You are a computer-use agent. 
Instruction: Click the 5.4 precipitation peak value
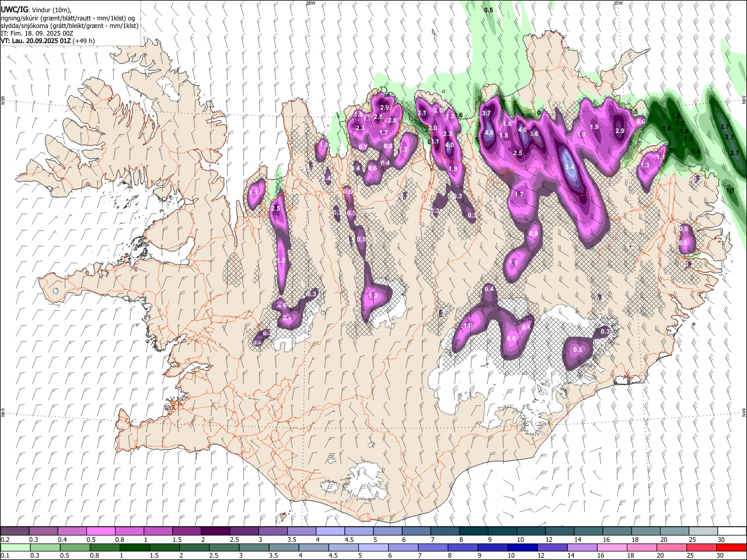570,167
